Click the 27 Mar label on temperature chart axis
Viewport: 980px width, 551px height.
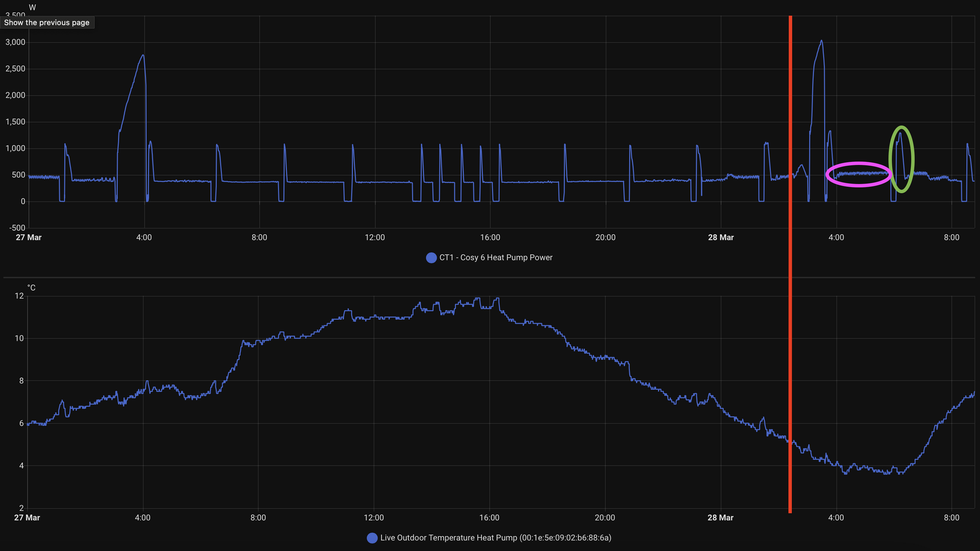27,517
